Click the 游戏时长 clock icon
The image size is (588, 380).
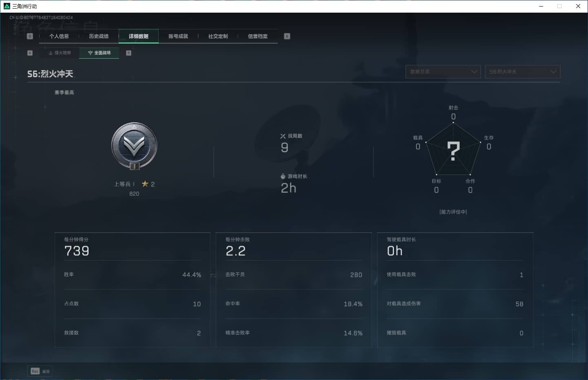tap(283, 177)
